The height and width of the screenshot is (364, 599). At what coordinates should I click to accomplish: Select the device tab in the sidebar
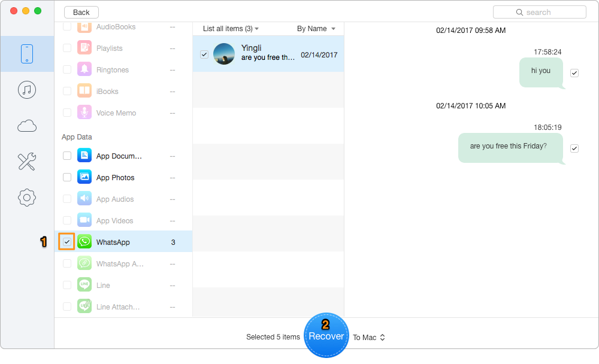27,53
